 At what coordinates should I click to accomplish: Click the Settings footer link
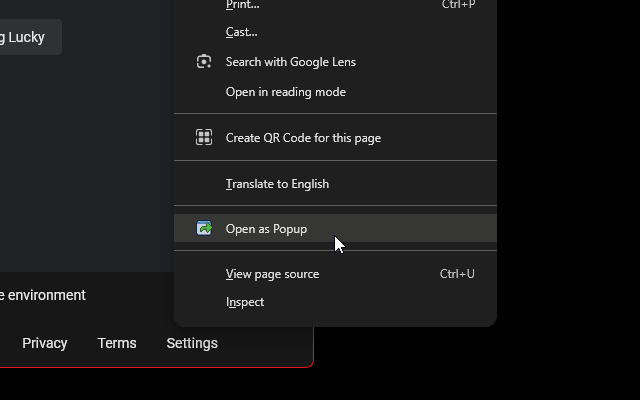tap(192, 343)
